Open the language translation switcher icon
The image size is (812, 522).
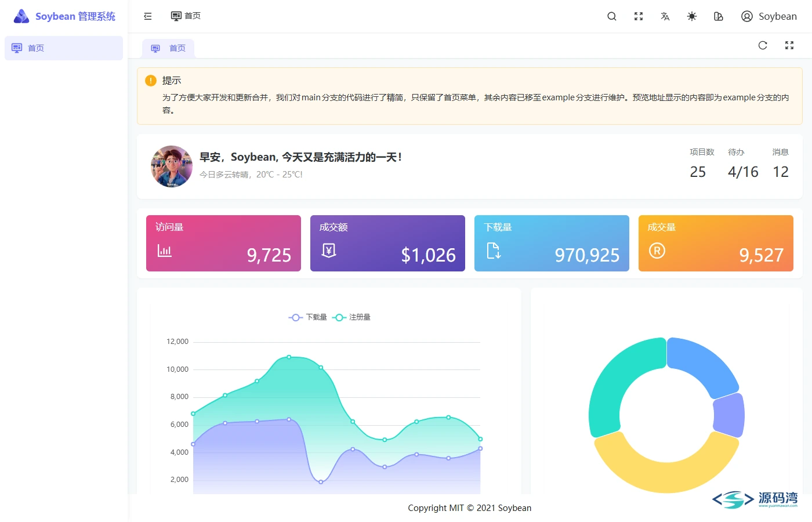(x=665, y=16)
